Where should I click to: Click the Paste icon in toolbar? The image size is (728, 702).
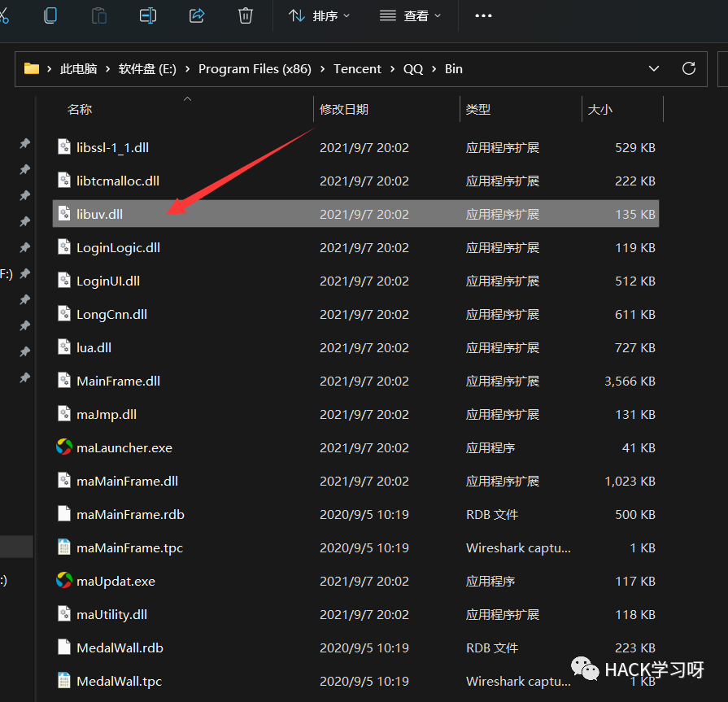point(99,15)
